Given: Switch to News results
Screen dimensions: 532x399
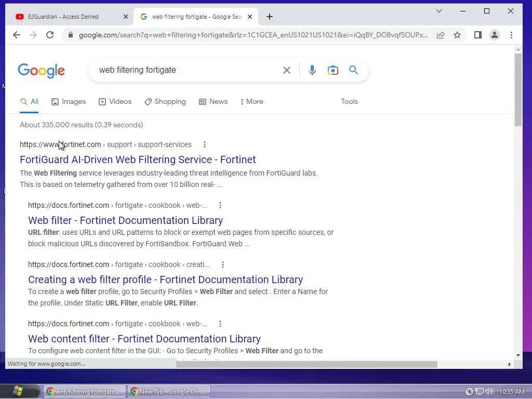Looking at the screenshot, I should (213, 101).
